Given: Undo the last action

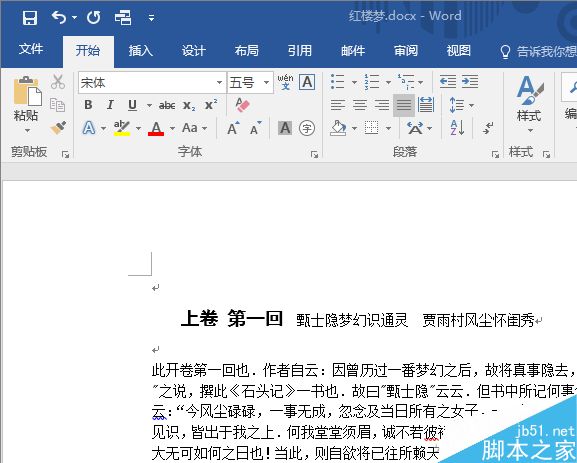Looking at the screenshot, I should click(x=59, y=17).
